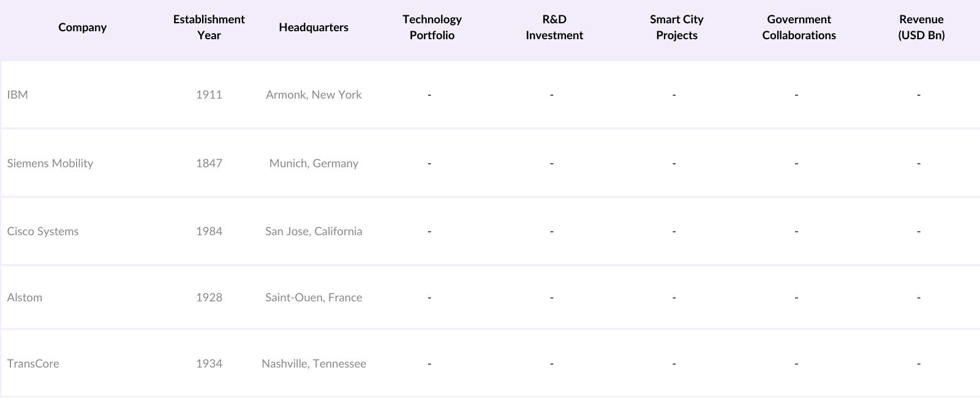Click the Munich, Germany headquarters cell
The image size is (980, 400).
[x=314, y=164]
